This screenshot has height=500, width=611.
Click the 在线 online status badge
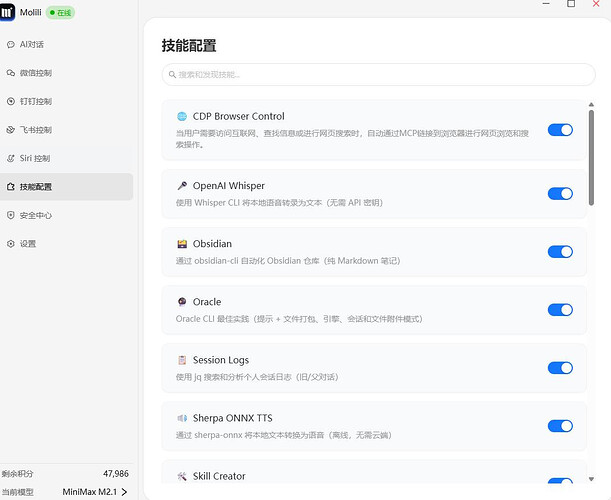[60, 12]
